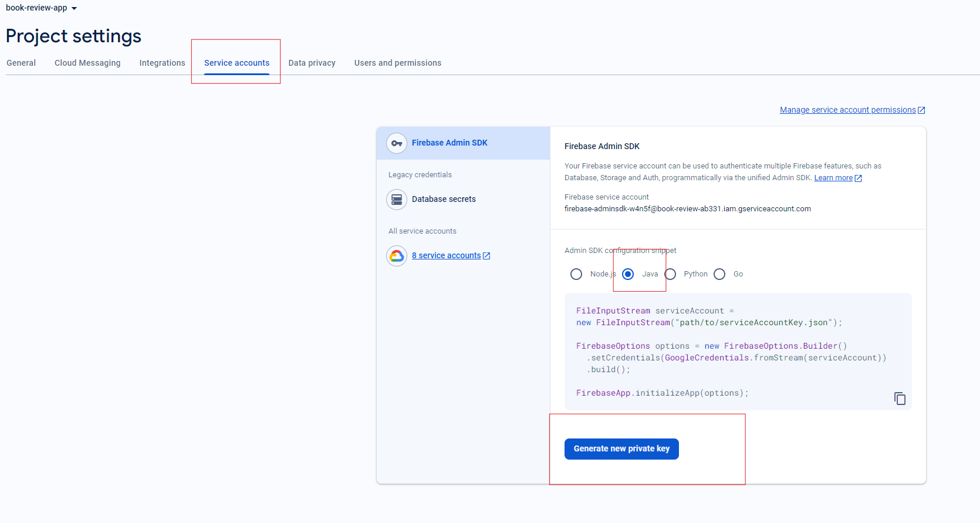Click the Google Cloud logo icon
Screen dimensions: 980x523
397,256
